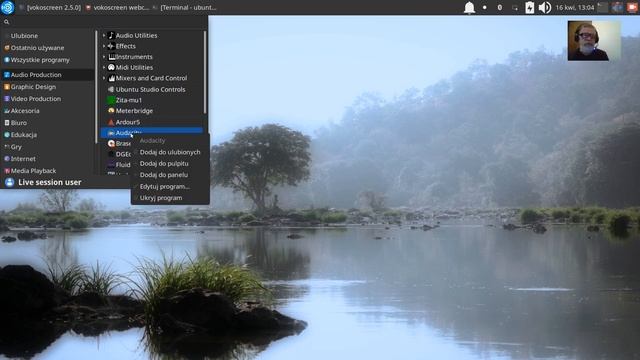640x360 pixels.
Task: Click the Live session user avatar
Action: [9, 182]
